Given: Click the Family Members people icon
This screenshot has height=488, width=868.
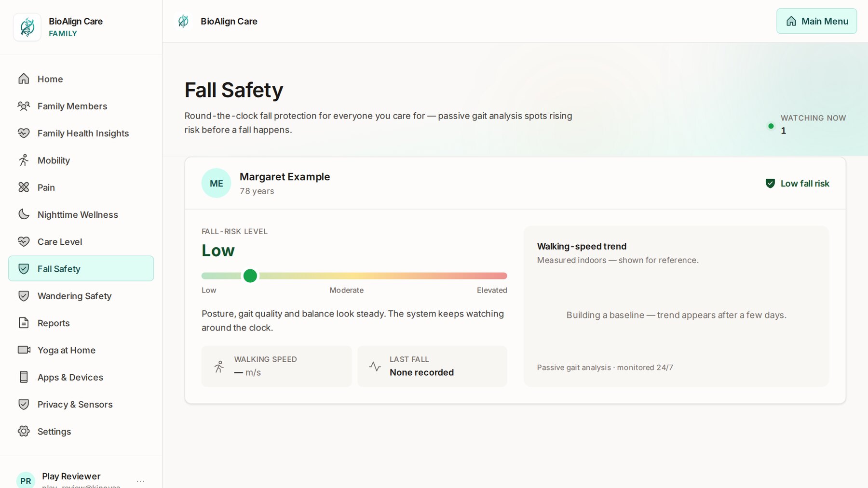Looking at the screenshot, I should (24, 106).
